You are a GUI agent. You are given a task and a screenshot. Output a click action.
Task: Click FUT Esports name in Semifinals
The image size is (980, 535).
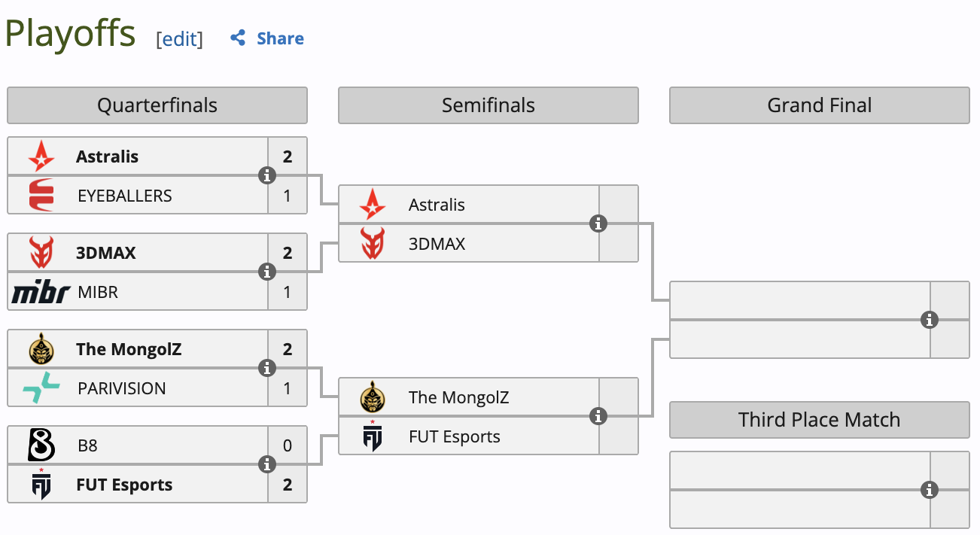point(454,436)
